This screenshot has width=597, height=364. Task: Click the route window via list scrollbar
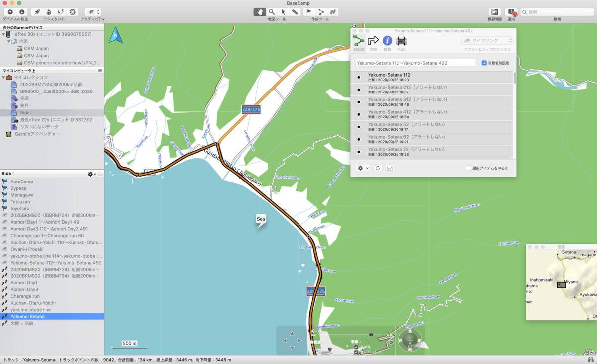pos(514,78)
